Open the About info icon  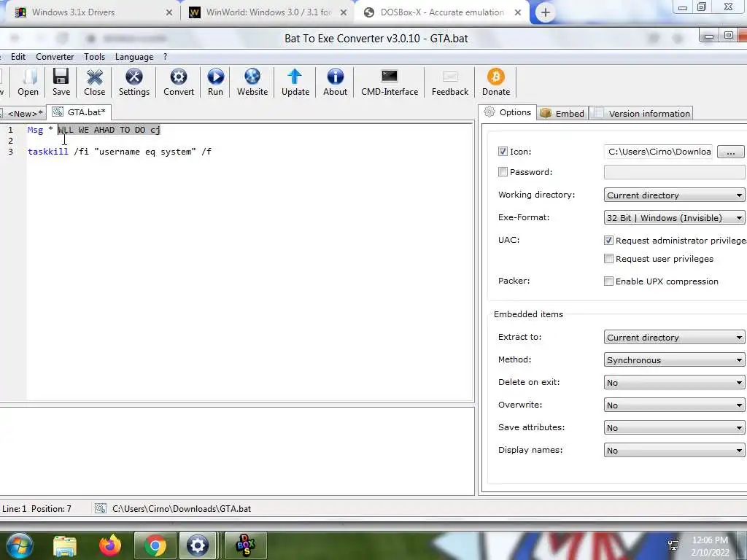point(335,82)
